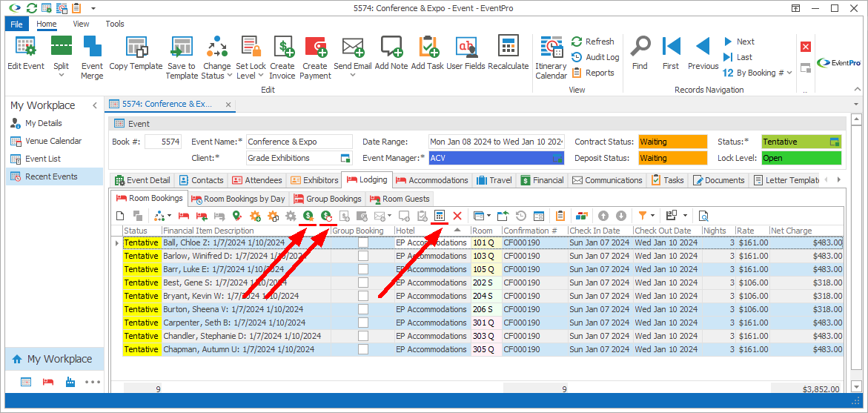This screenshot has width=868, height=413.
Task: Tick Group Booking checkbox for Carpenter, Seth B
Action: 363,323
